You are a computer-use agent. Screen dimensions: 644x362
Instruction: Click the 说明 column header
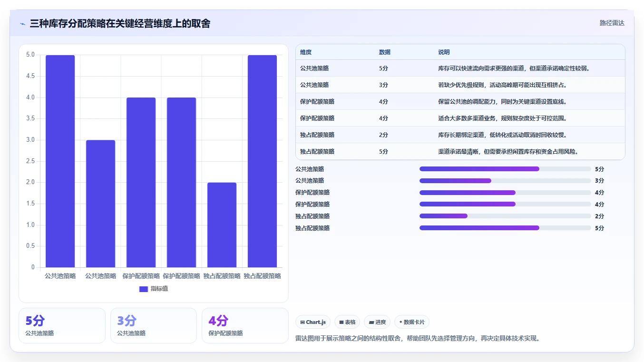pos(444,52)
